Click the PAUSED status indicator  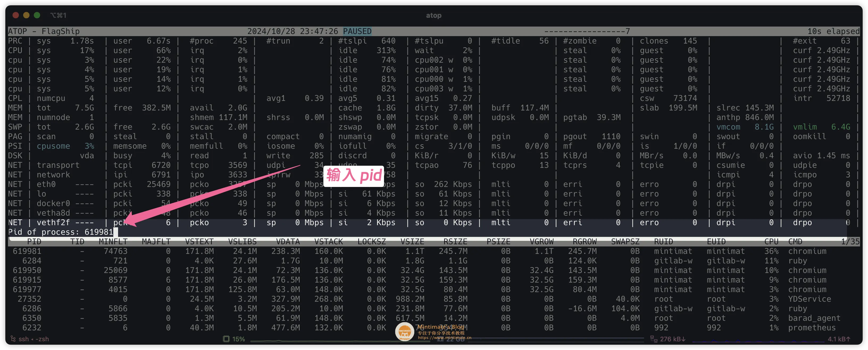357,31
